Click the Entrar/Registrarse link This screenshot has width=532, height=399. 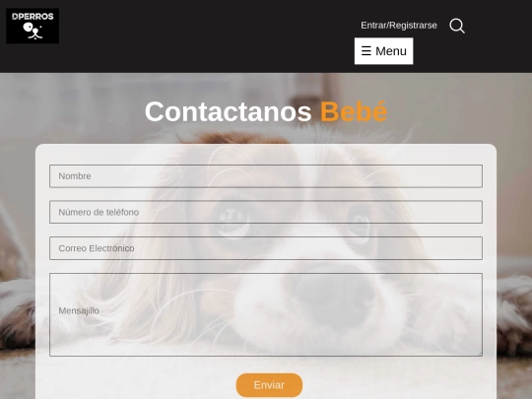point(399,26)
